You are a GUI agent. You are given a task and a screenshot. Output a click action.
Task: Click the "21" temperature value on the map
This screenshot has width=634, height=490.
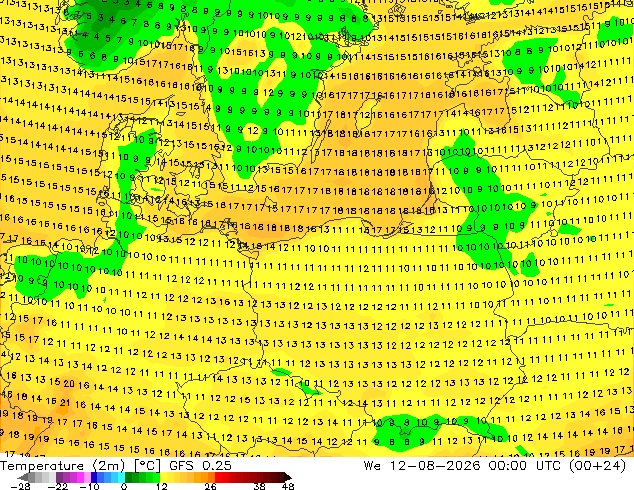pyautogui.click(x=65, y=403)
